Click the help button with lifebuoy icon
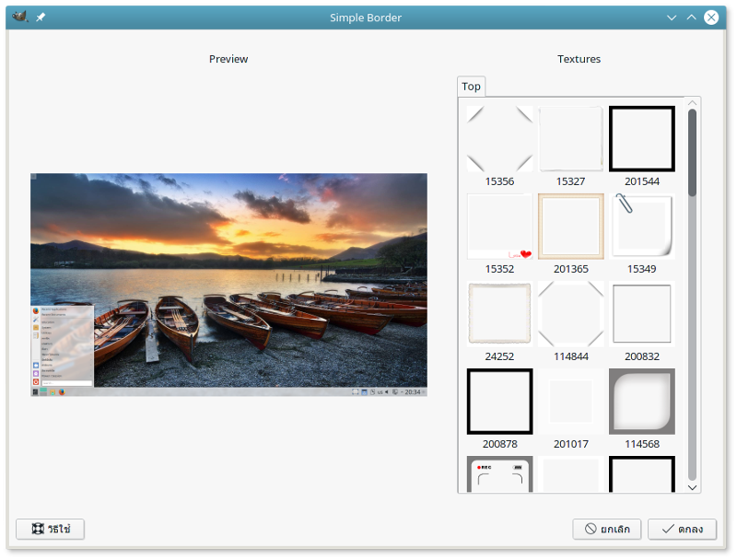Viewport: 737px width, 560px height. tap(50, 529)
